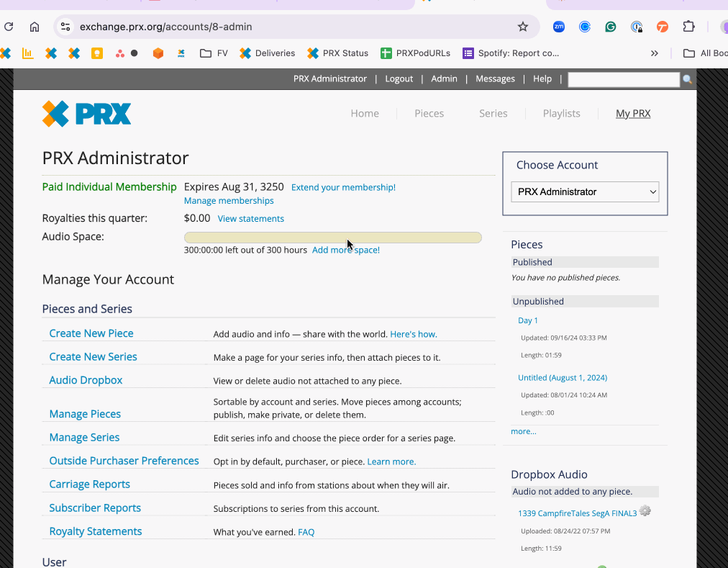Viewport: 728px width, 568px height.
Task: Click Extend your membership link
Action: click(x=343, y=187)
